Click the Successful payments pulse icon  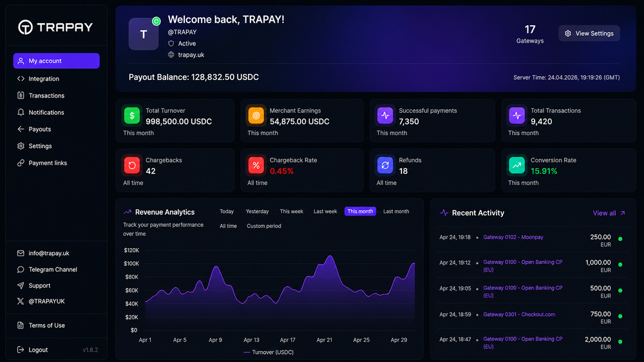385,115
